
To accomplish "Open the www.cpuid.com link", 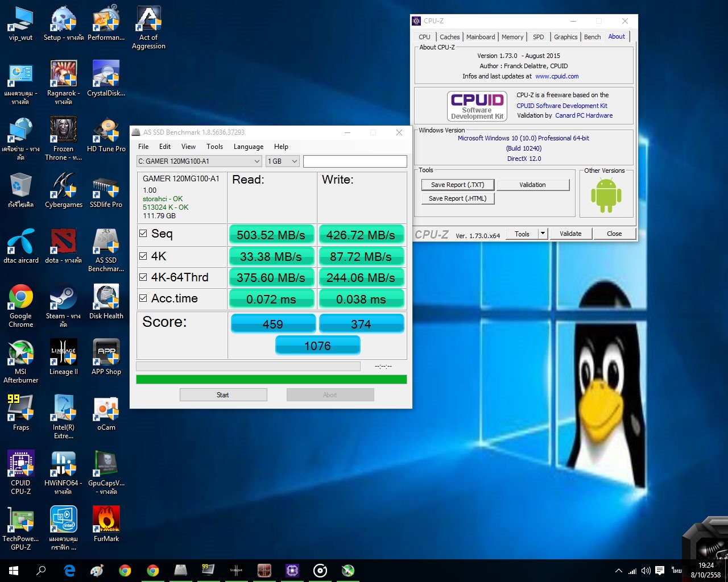I will (x=557, y=76).
